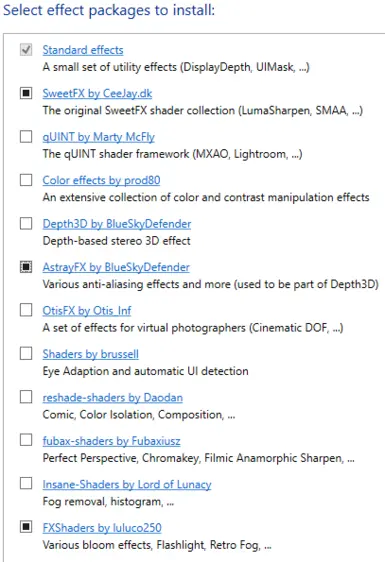Toggle the AstrayFX by BlueSkyDefender checkbox
The height and width of the screenshot is (562, 385).
(x=26, y=267)
